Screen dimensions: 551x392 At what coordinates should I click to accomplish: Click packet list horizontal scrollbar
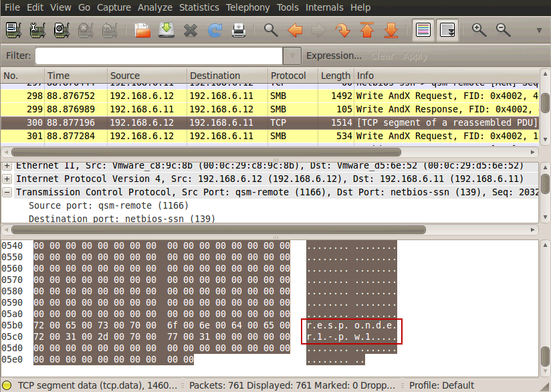point(206,153)
